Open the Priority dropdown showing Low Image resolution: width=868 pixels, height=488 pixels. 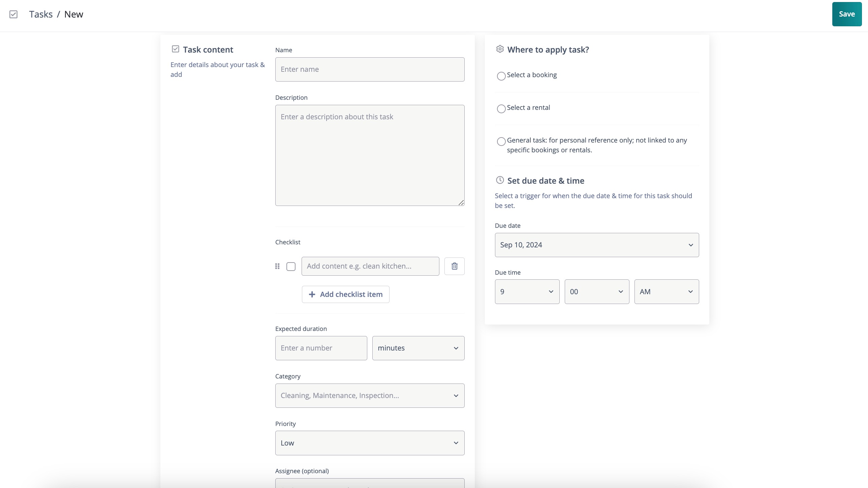370,443
